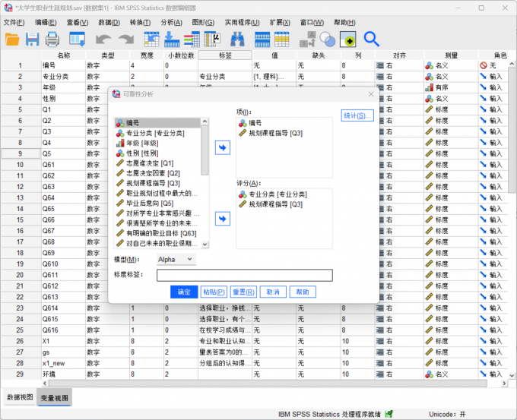517x420 pixels.
Task: Click the 标度标签 text field
Action: click(x=245, y=275)
